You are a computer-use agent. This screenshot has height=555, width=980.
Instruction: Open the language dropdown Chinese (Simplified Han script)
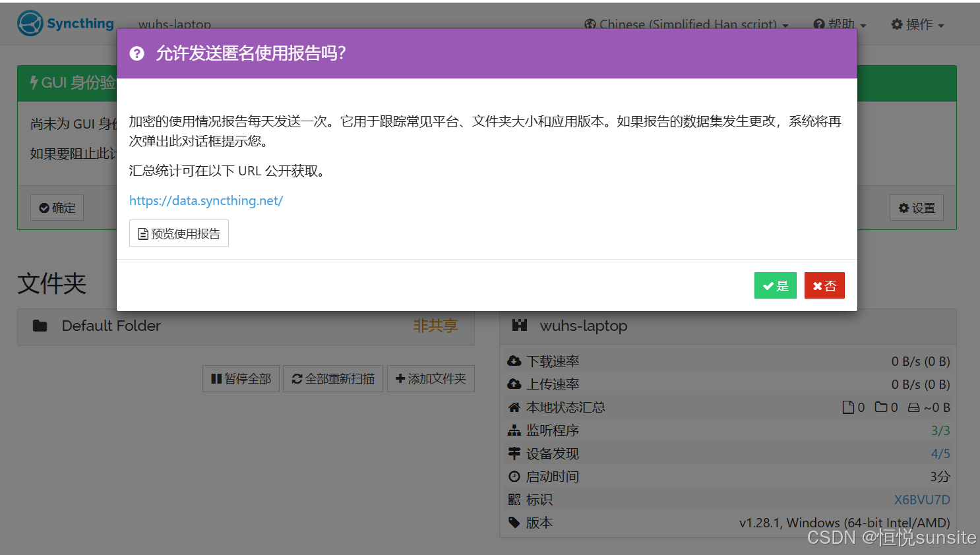click(x=687, y=24)
